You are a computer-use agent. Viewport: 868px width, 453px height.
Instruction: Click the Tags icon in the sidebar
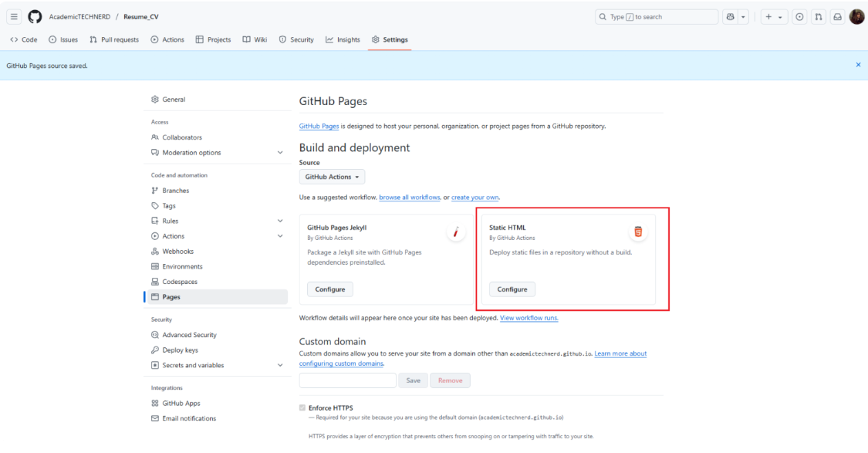click(155, 205)
